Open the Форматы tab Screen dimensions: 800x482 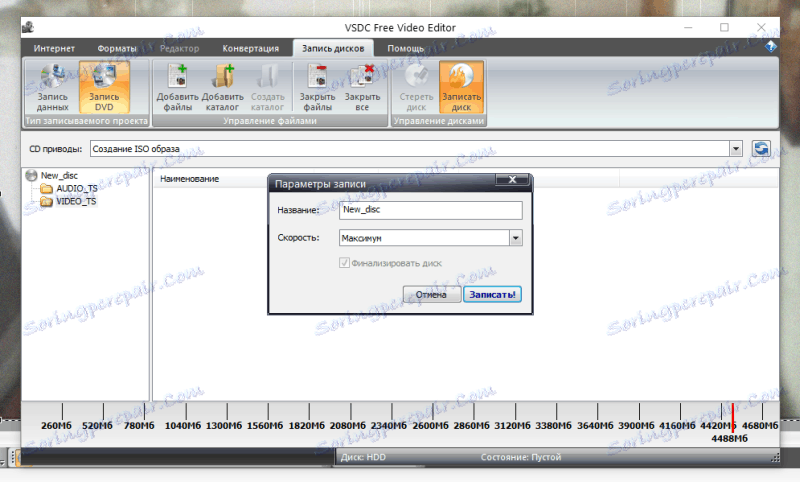click(117, 48)
